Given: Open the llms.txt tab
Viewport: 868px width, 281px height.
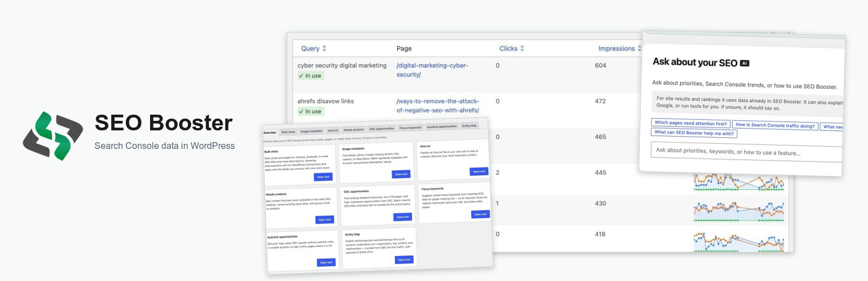Looking at the screenshot, I should [x=333, y=130].
